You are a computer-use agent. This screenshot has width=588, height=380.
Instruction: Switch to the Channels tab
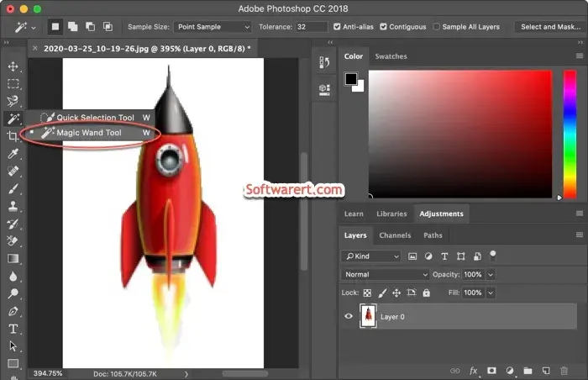click(x=395, y=235)
